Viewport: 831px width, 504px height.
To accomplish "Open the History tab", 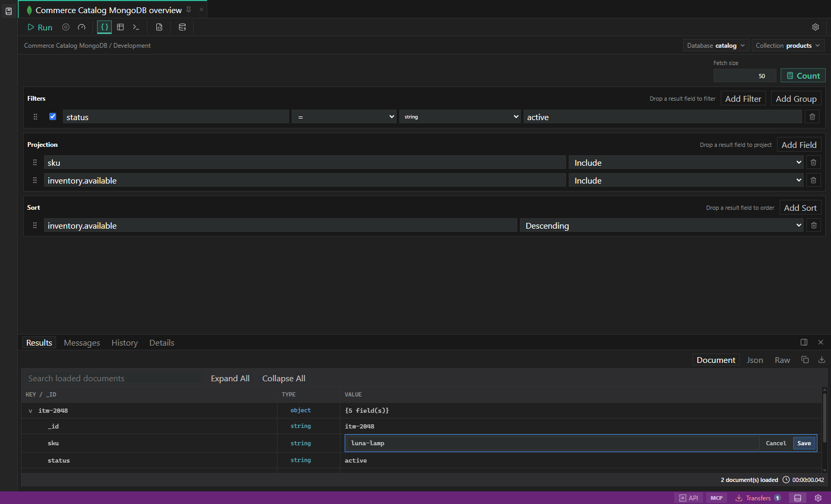I will (x=124, y=342).
